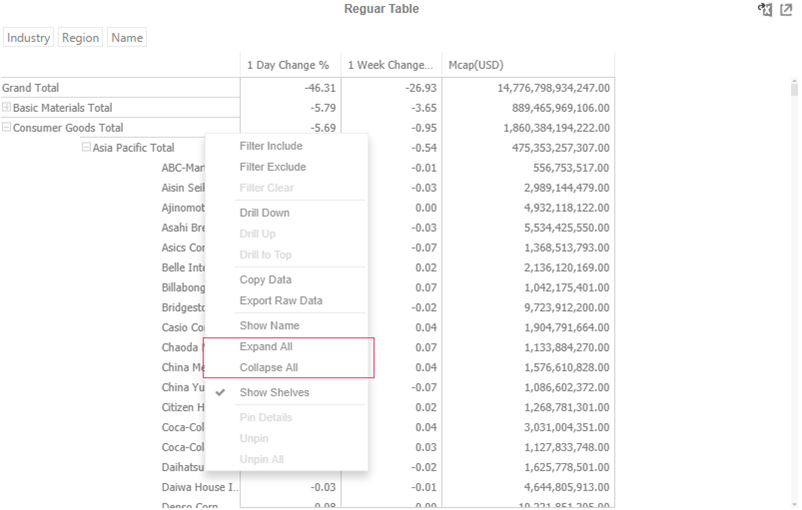Toggle the Show Shelves checkmark option
The width and height of the screenshot is (802, 510).
tap(274, 393)
